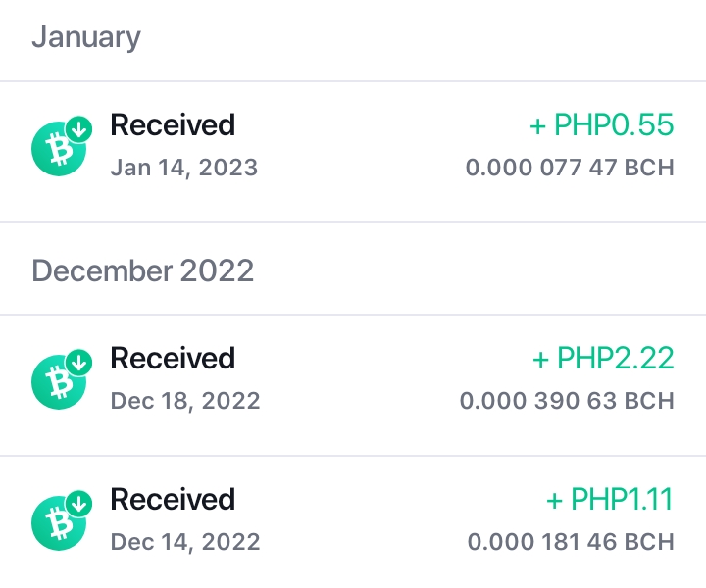Tap the Bitcoin Cash icon for Dec 14 transaction
Viewport: 706px width, 588px height.
[x=59, y=523]
